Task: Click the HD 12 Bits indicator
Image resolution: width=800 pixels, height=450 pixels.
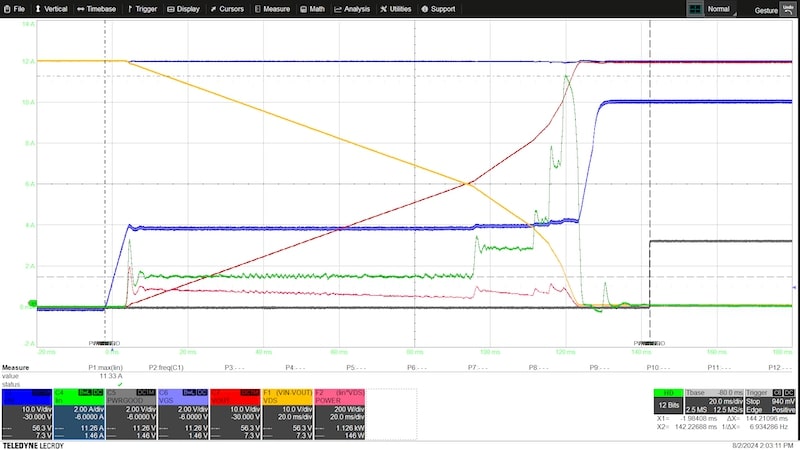Action: pos(668,401)
